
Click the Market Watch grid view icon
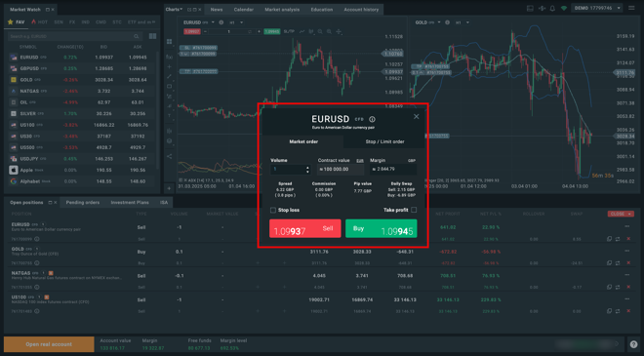152,36
